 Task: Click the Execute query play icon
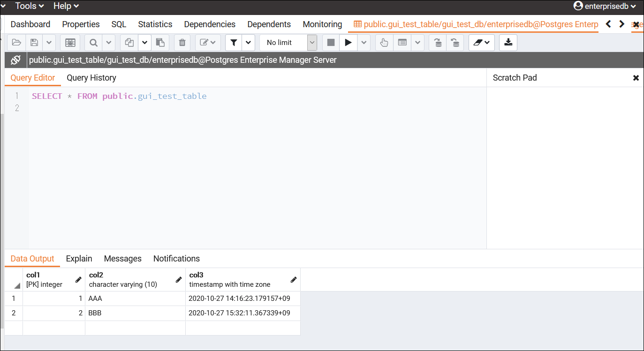(348, 43)
